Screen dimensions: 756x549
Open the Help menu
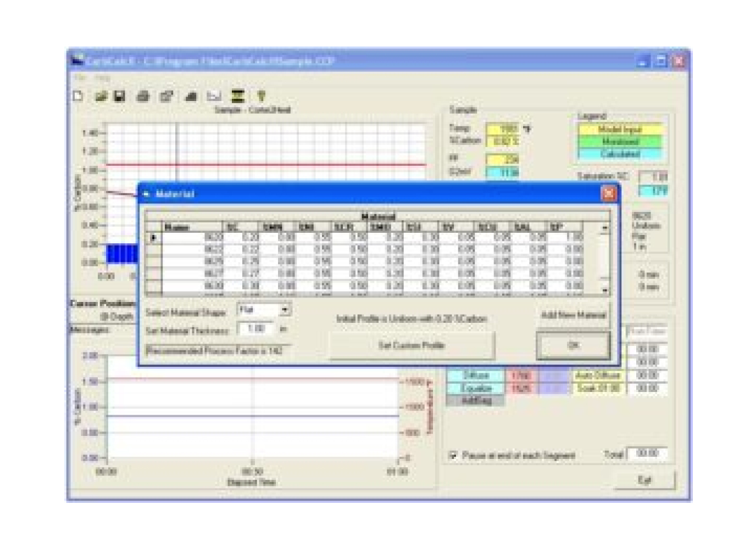[102, 78]
